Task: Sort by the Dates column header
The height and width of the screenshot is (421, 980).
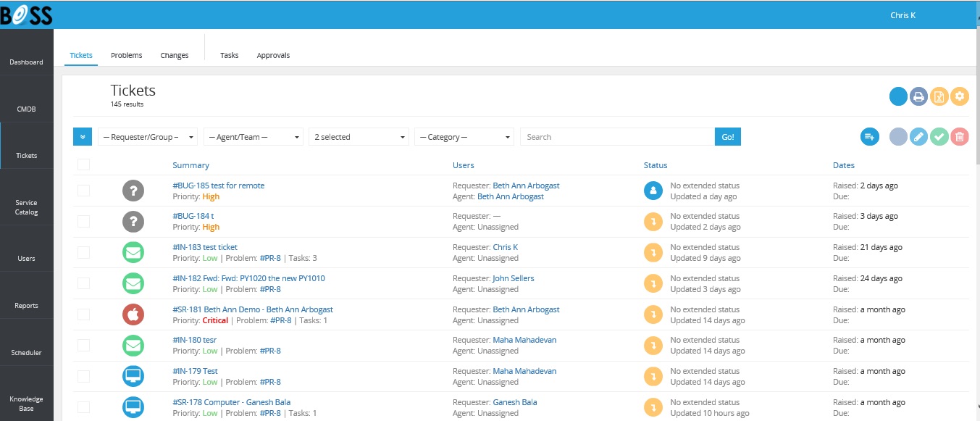Action: click(x=844, y=165)
